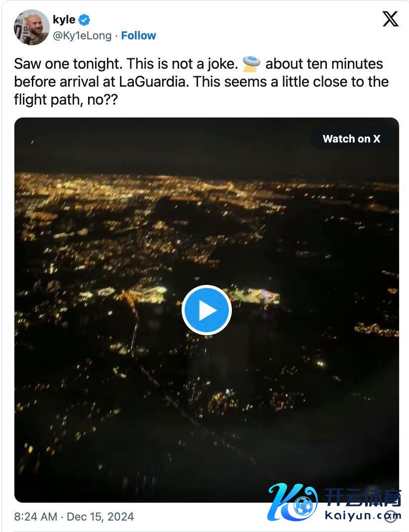The height and width of the screenshot is (532, 409).
Task: Click the circled info icon behind kaiyun.com
Action: pyautogui.click(x=391, y=517)
